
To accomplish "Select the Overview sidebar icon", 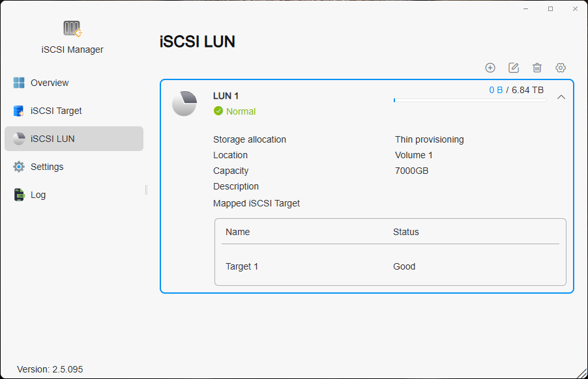I will point(18,83).
